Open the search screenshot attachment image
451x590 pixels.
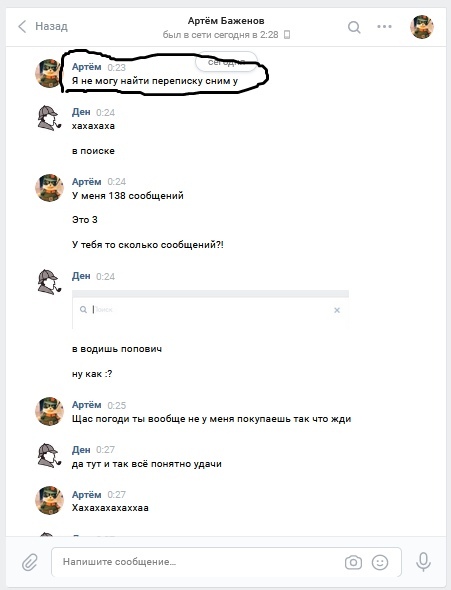210,310
